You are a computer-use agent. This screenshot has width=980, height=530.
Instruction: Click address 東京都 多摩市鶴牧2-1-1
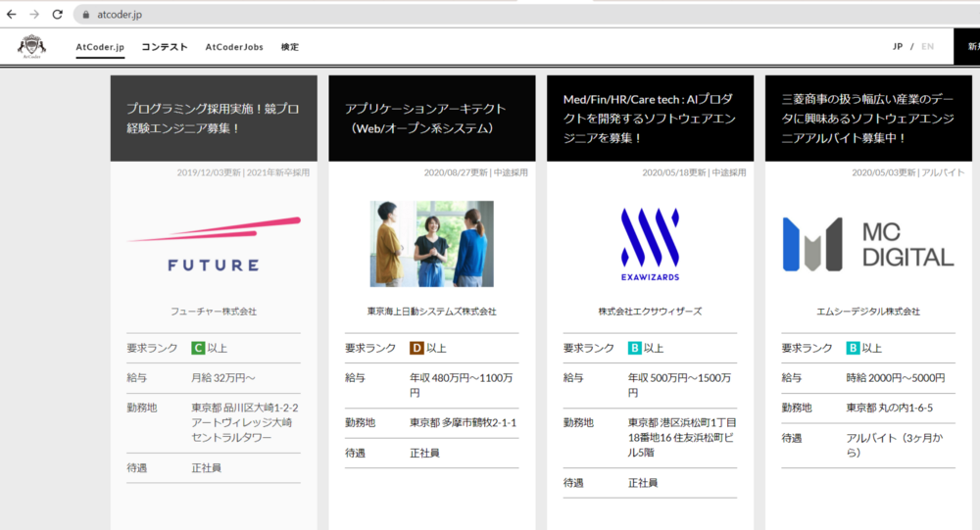[x=464, y=423]
